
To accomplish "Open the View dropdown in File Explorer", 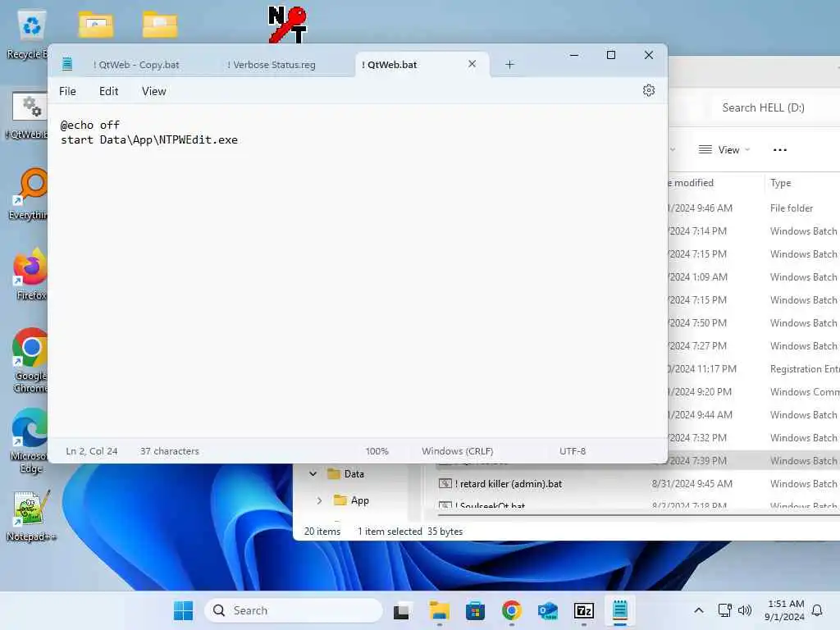I will [724, 150].
